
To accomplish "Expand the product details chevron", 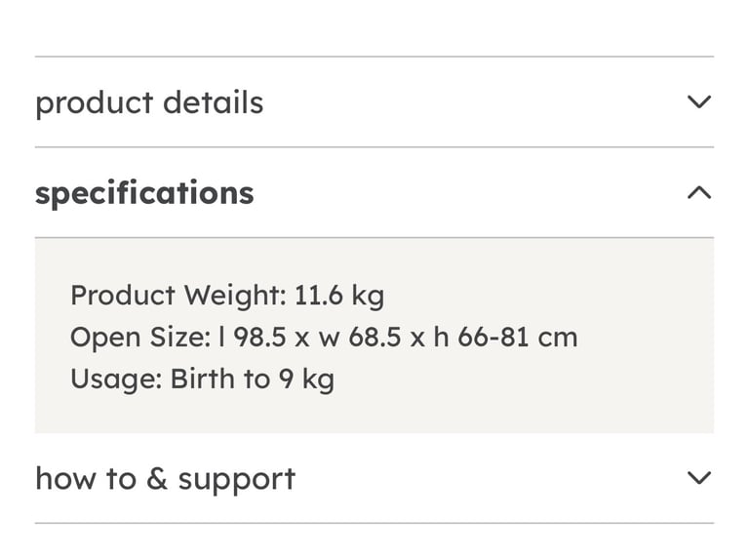I will point(699,101).
